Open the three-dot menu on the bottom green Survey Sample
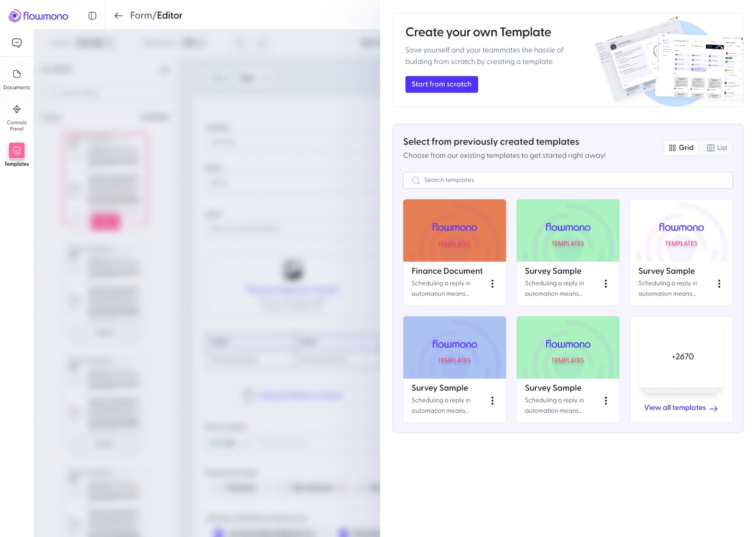Screen dimensions: 756x537 606,401
